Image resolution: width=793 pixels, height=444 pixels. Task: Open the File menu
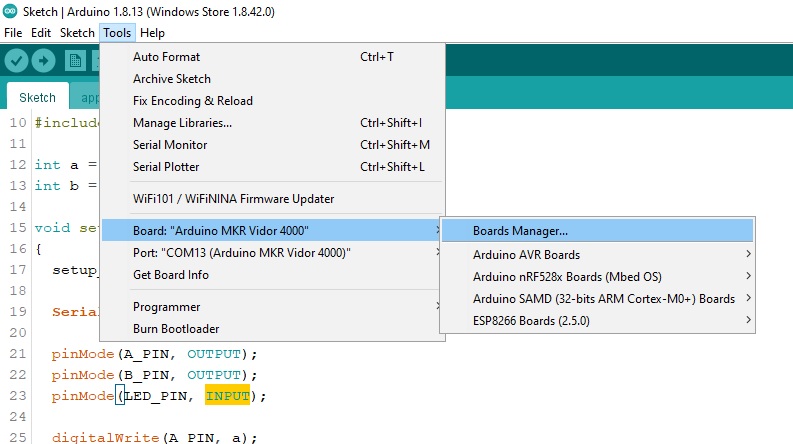[13, 33]
